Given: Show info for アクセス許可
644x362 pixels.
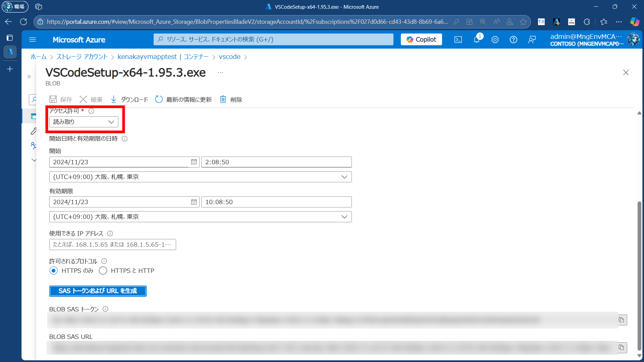Looking at the screenshot, I should (x=91, y=111).
